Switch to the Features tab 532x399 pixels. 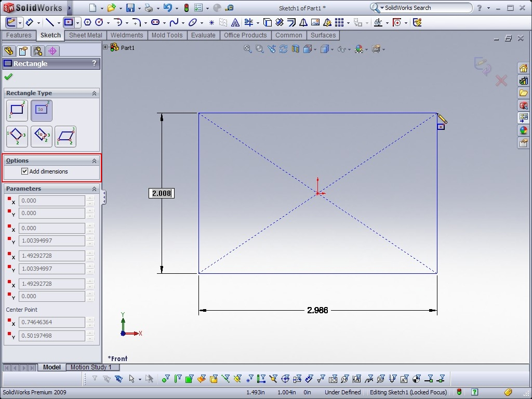coord(19,35)
